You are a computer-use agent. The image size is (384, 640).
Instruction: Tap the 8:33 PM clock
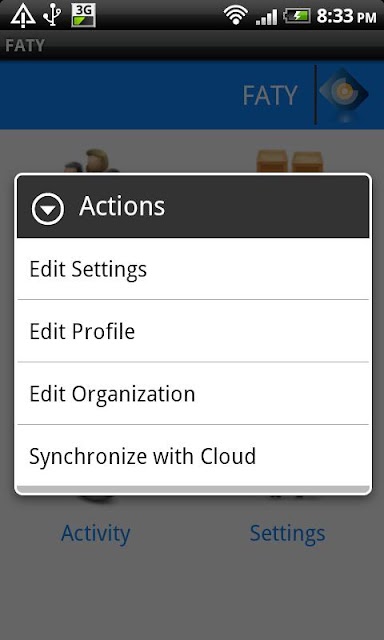(x=346, y=16)
